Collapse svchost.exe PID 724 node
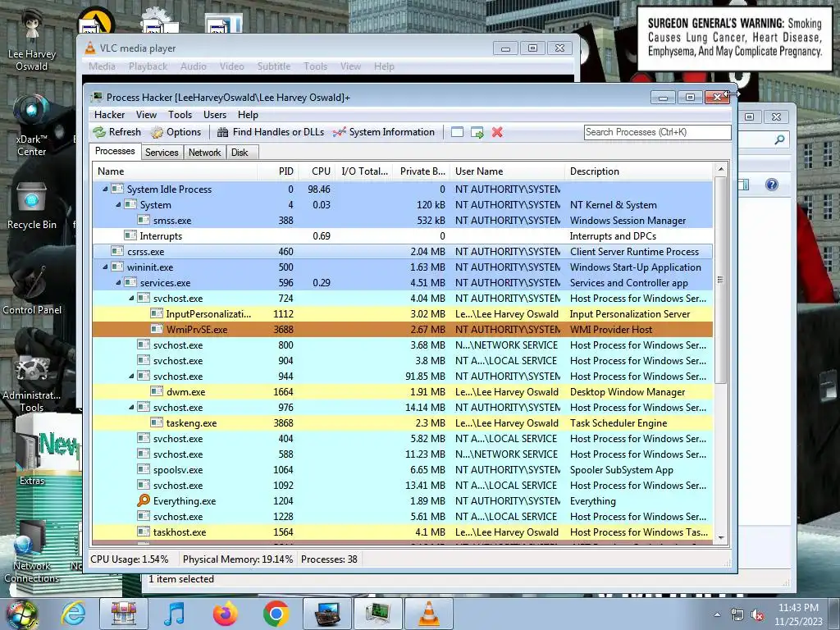 point(131,297)
